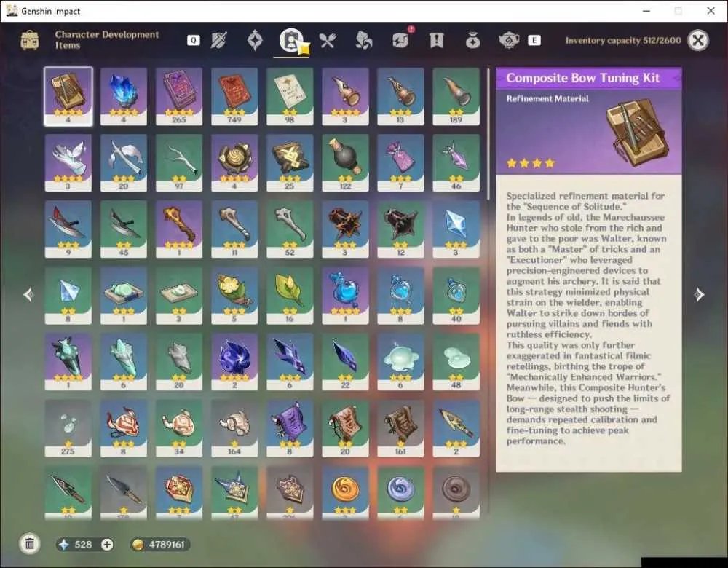Screen dimensions: 728x568
Task: Open the Weapons inventory tab
Action: (218, 41)
